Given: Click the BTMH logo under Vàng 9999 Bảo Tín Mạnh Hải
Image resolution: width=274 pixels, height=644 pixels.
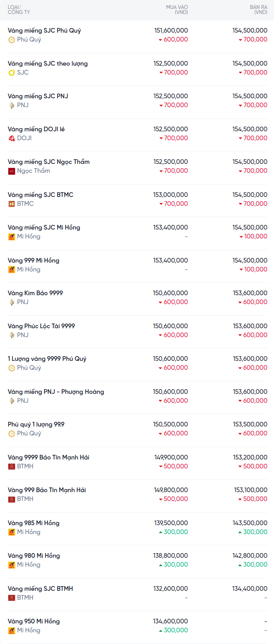Looking at the screenshot, I should point(12,466).
